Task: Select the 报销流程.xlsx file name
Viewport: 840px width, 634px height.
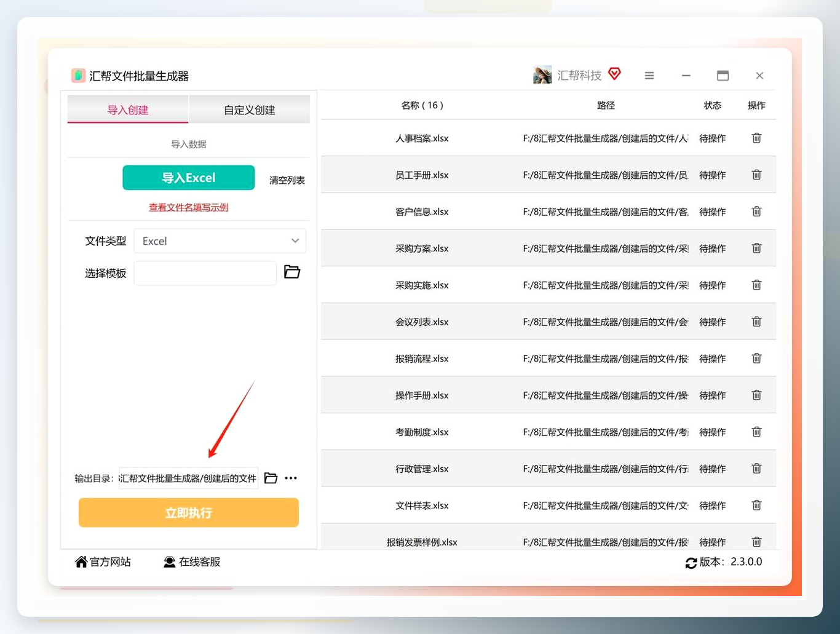Action: [x=422, y=359]
